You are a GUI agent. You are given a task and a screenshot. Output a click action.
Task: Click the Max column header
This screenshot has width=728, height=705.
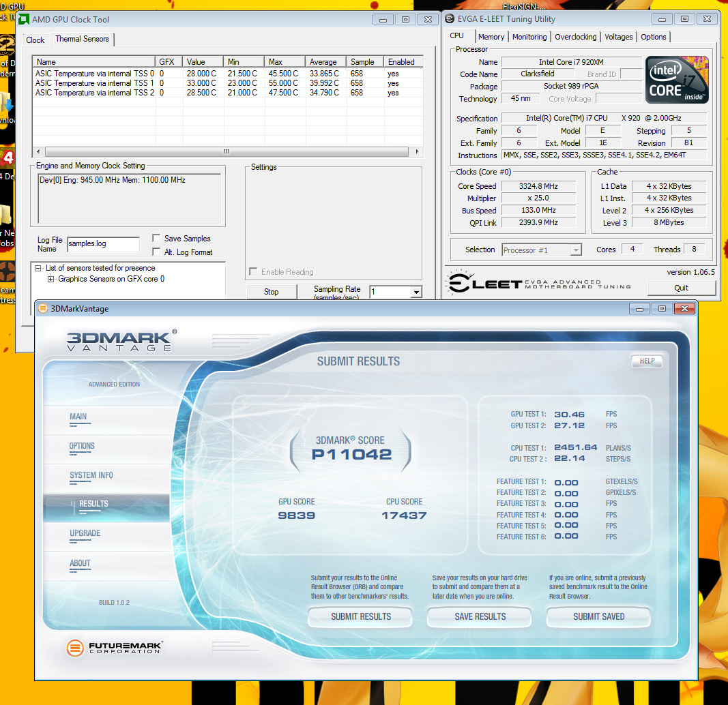[x=284, y=61]
